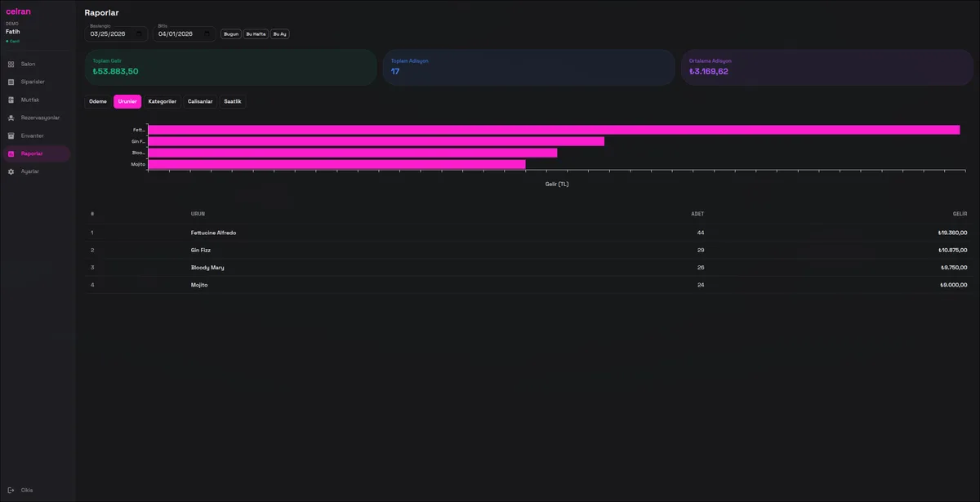Screen dimensions: 980x502
Task: Switch to the Kategoriler tab
Action: coord(162,102)
